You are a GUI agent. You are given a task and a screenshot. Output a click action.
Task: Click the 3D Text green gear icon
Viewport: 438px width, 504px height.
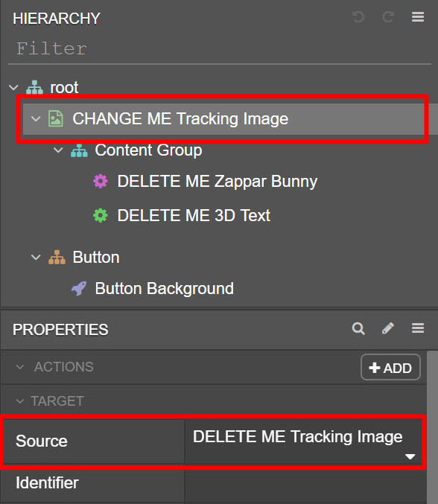pyautogui.click(x=101, y=215)
